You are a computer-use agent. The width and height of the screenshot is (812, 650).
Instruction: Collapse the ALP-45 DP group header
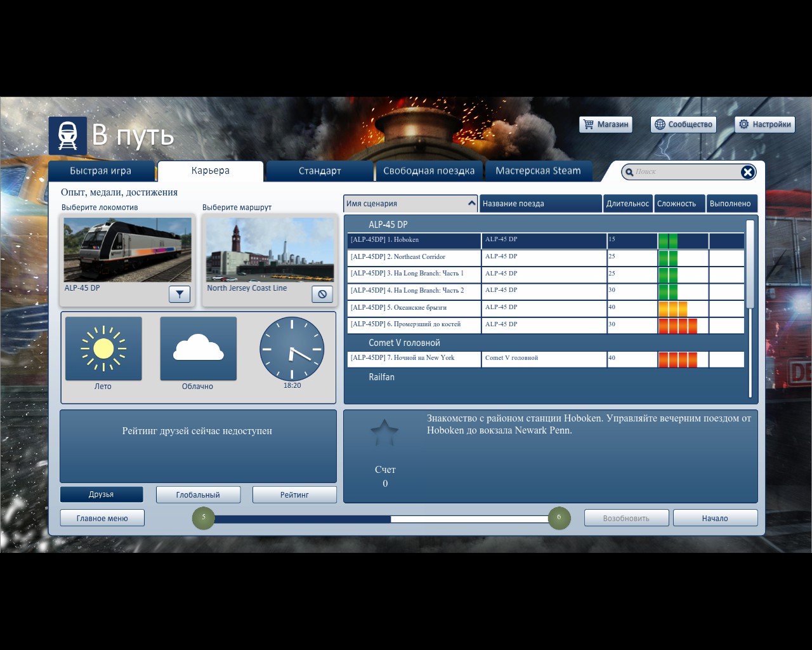coord(388,224)
